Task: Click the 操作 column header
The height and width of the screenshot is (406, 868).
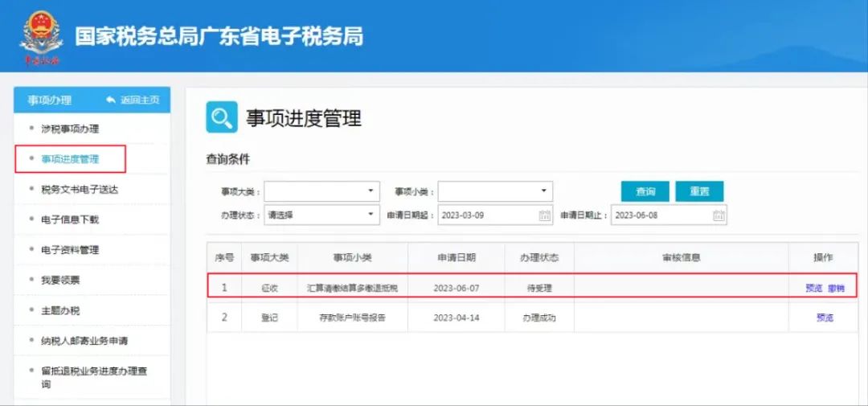Action: [823, 257]
